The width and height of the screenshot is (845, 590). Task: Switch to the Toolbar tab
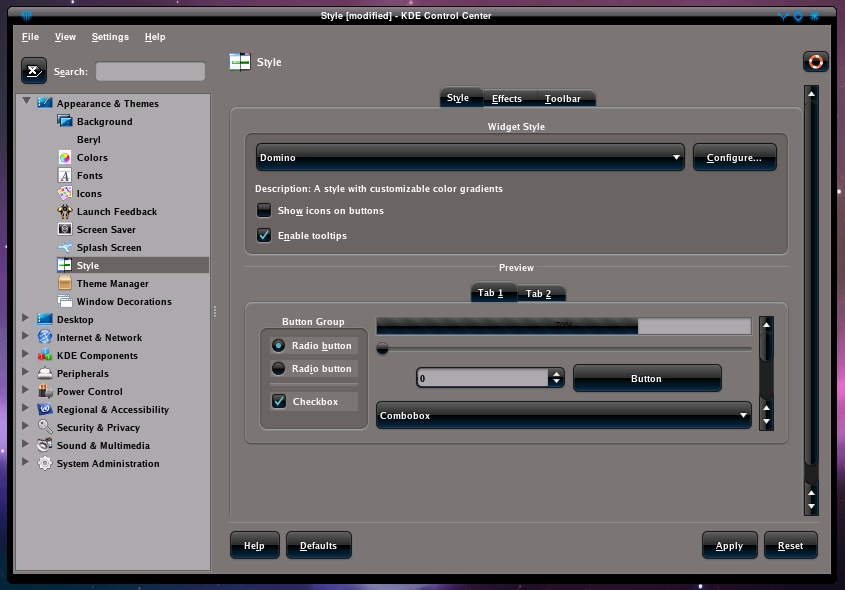563,99
